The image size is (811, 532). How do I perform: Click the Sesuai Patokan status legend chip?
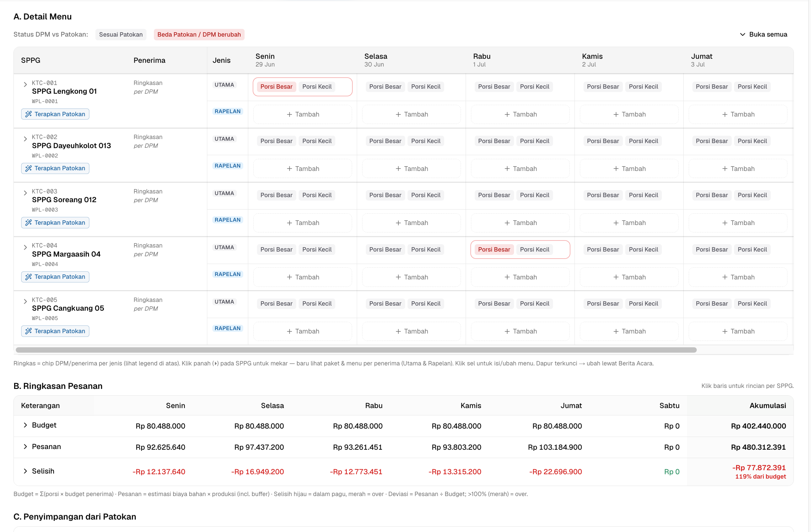(121, 34)
